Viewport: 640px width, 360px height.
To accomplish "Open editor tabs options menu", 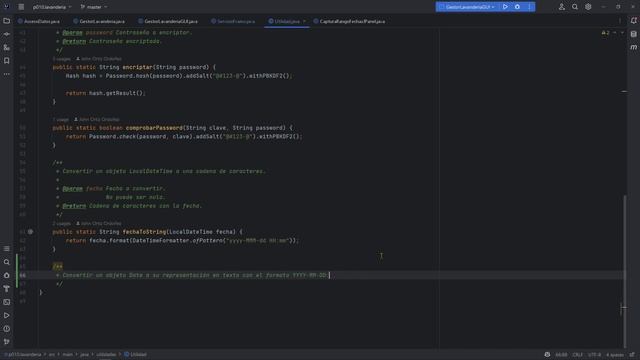I will 620,21.
